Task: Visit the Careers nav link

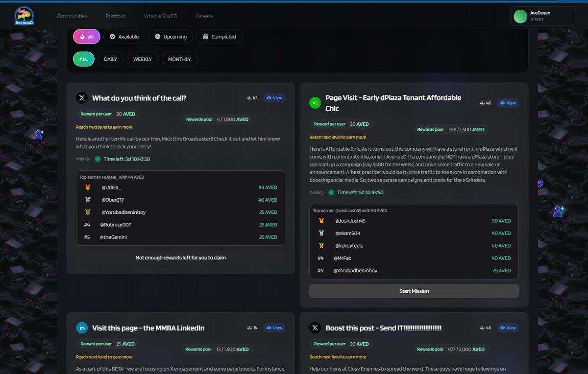Action: [204, 16]
